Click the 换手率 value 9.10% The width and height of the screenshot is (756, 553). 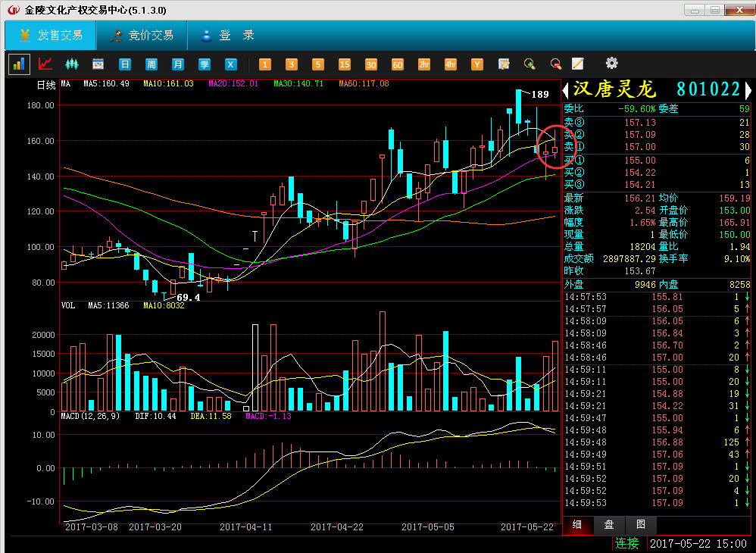coord(737,259)
